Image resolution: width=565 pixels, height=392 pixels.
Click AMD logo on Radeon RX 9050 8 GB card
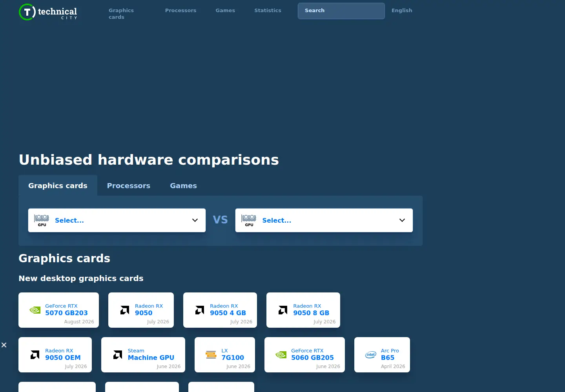283,310
